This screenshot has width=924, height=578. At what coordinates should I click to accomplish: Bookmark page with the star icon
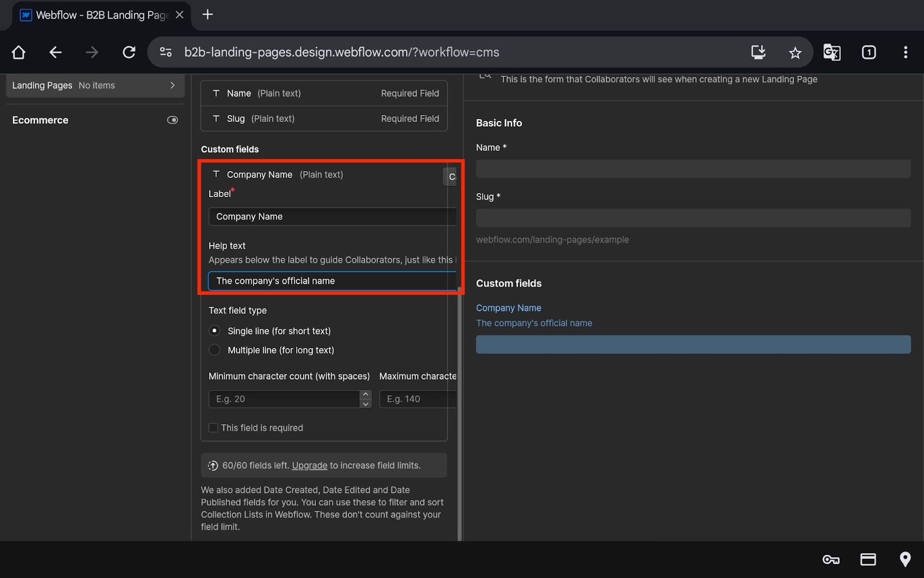pos(795,53)
